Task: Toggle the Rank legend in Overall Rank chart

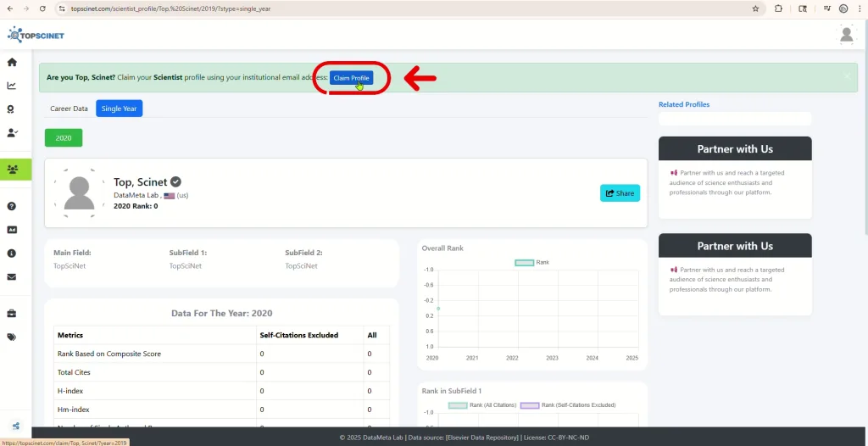Action: (532, 263)
